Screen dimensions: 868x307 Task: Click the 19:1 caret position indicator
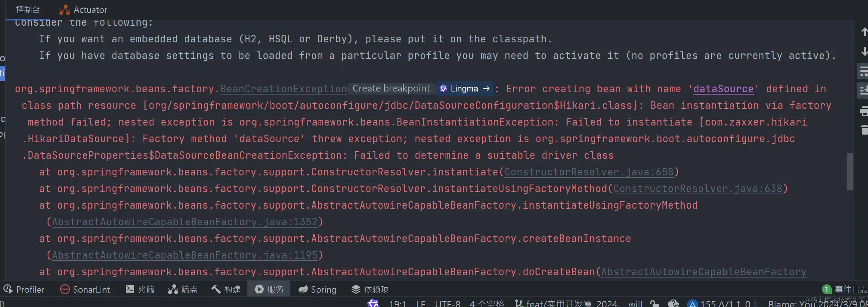click(x=398, y=304)
